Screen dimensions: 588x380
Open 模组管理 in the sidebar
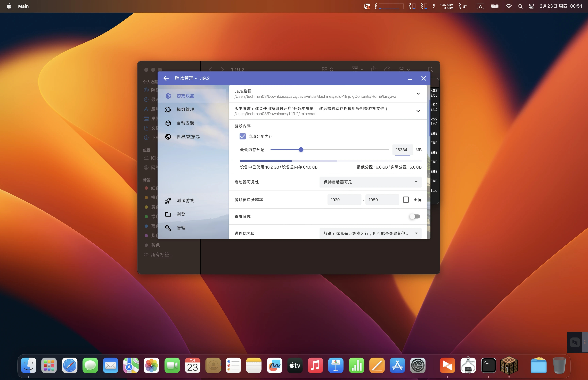click(191, 109)
